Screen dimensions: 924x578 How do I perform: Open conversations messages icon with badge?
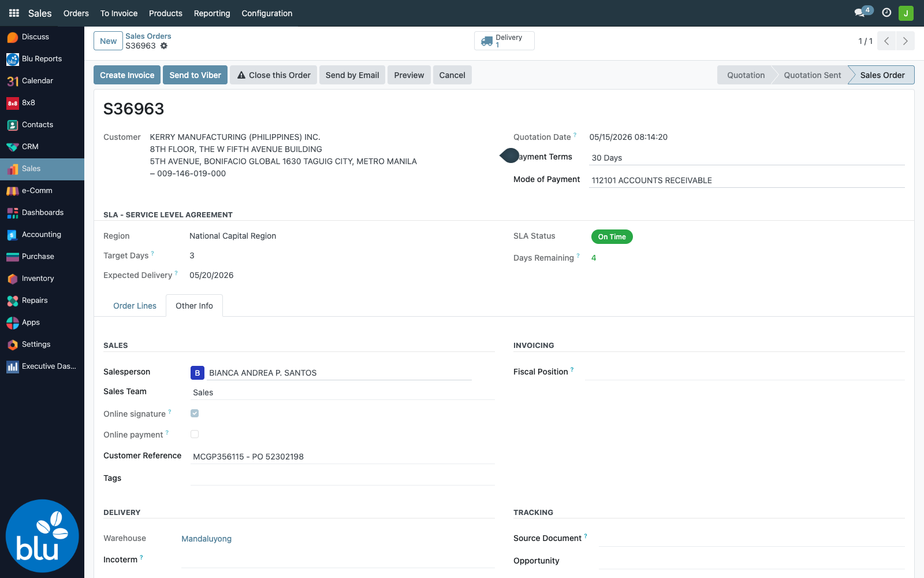863,12
